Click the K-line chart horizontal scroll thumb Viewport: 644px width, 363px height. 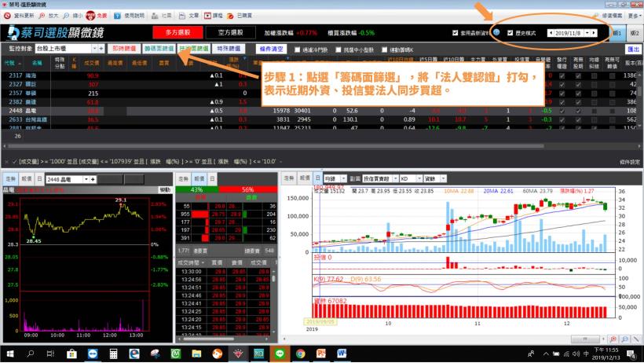point(586,339)
